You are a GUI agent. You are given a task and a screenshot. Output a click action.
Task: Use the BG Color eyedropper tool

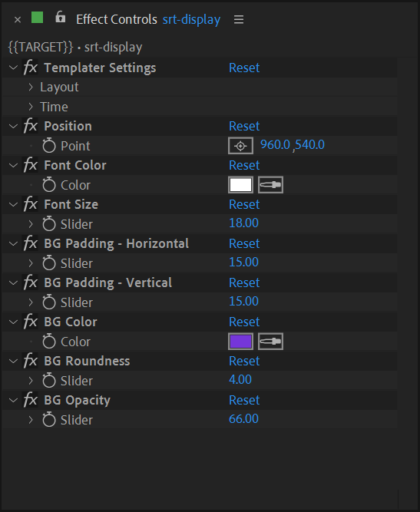click(270, 342)
